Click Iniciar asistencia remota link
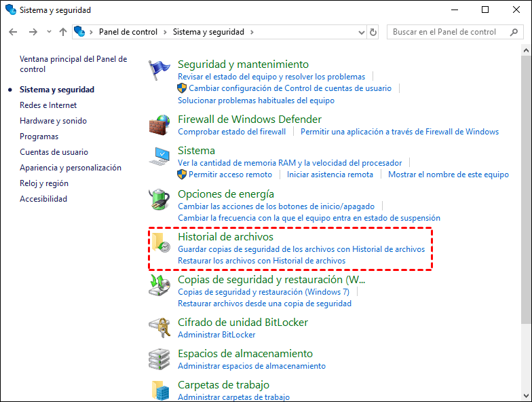This screenshot has height=402, width=532. 330,175
